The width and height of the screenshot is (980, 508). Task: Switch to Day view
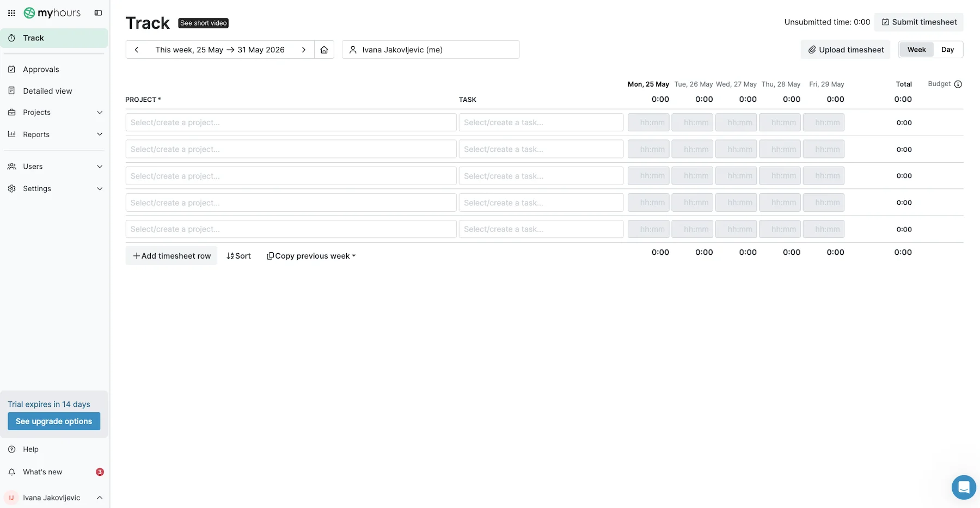(948, 50)
